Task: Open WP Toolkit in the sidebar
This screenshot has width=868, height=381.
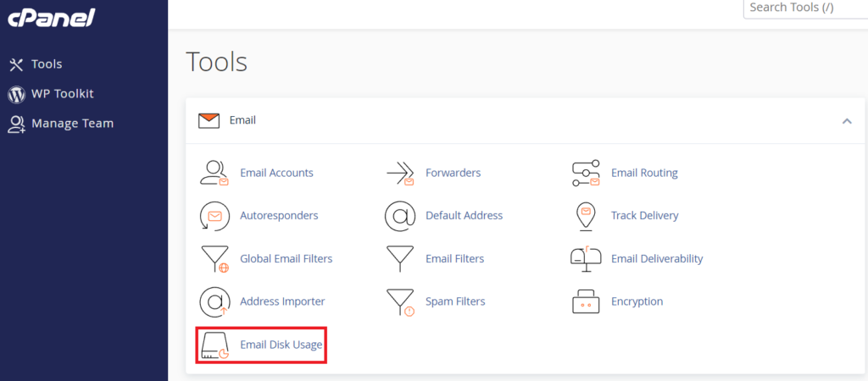Action: click(x=62, y=94)
